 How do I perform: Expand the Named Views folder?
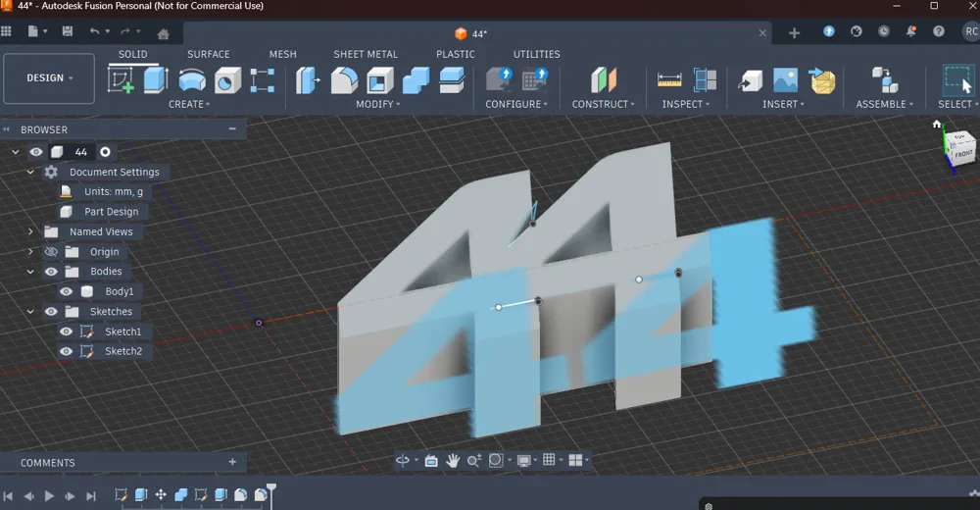click(30, 231)
